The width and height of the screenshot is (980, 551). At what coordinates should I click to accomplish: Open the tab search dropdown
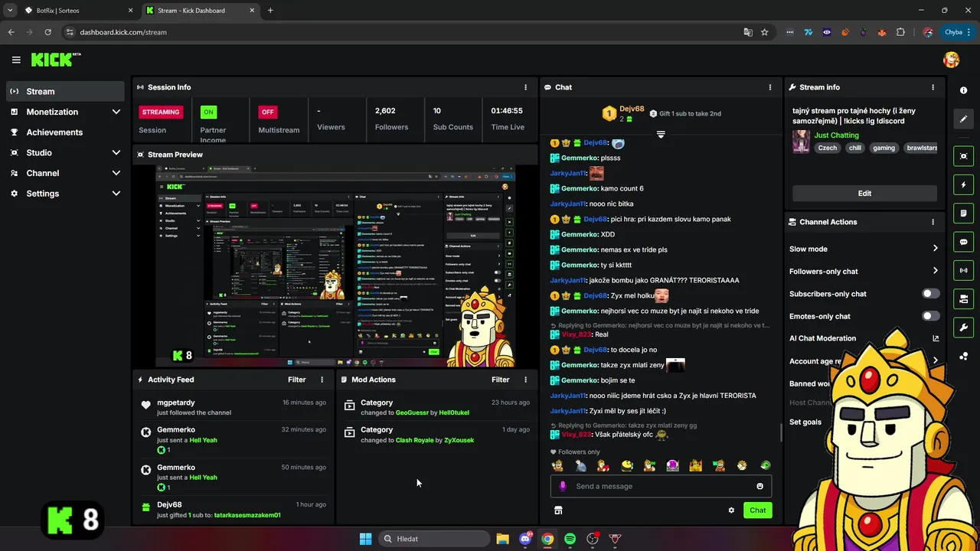tap(9, 11)
